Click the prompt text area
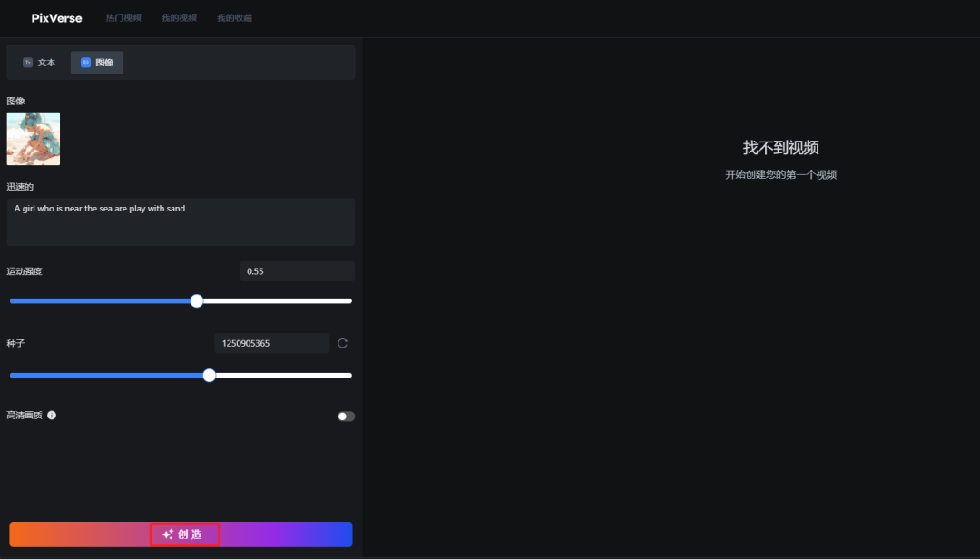Viewport: 980px width, 559px height. tap(181, 221)
